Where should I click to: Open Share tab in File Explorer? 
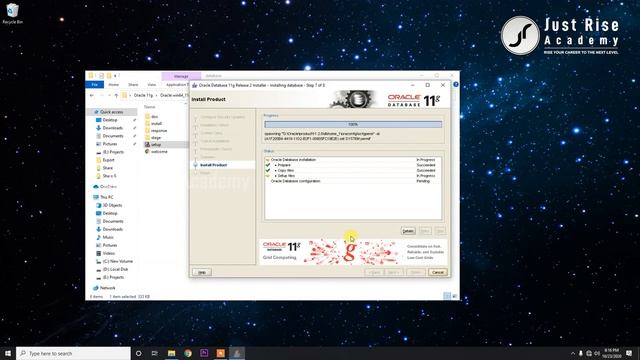(x=133, y=84)
